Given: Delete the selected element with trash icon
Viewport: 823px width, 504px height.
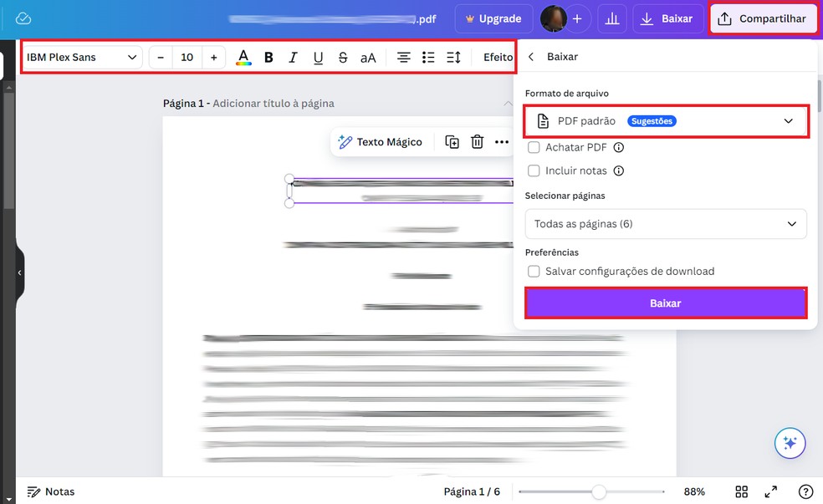Looking at the screenshot, I should point(477,142).
